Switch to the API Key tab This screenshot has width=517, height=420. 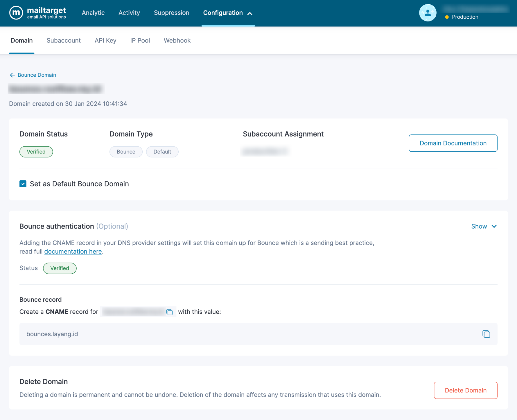point(105,41)
